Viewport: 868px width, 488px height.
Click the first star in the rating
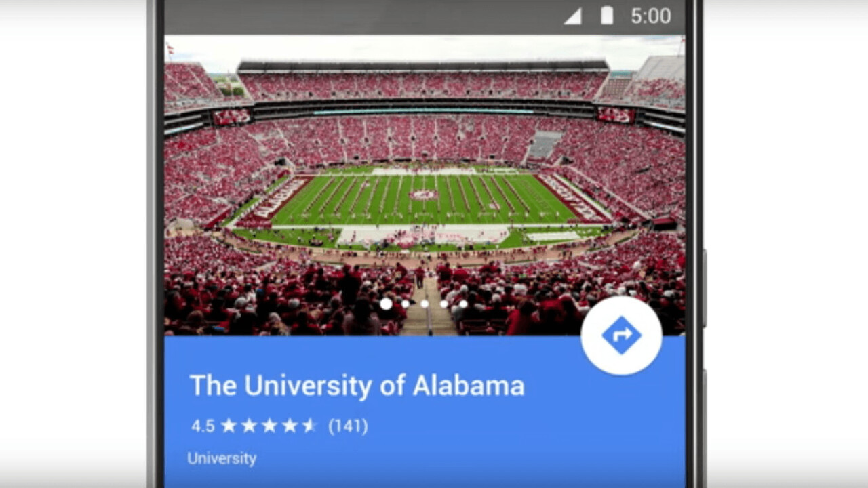[x=229, y=426]
